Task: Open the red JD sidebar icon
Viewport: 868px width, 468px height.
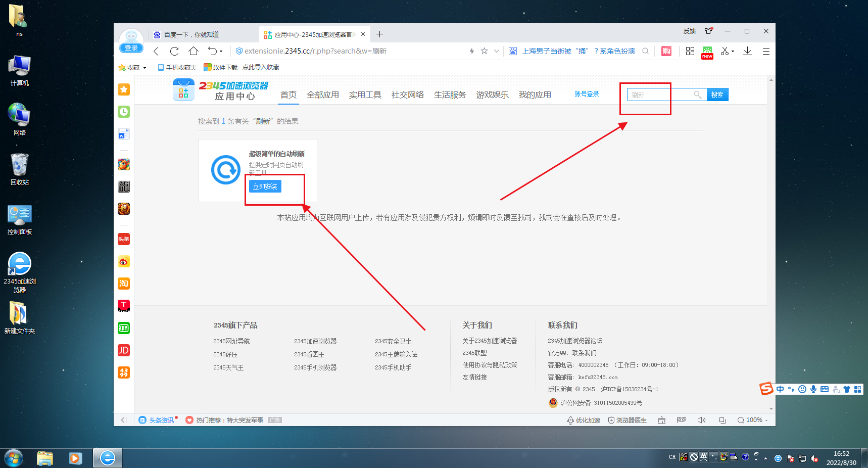Action: coord(124,350)
